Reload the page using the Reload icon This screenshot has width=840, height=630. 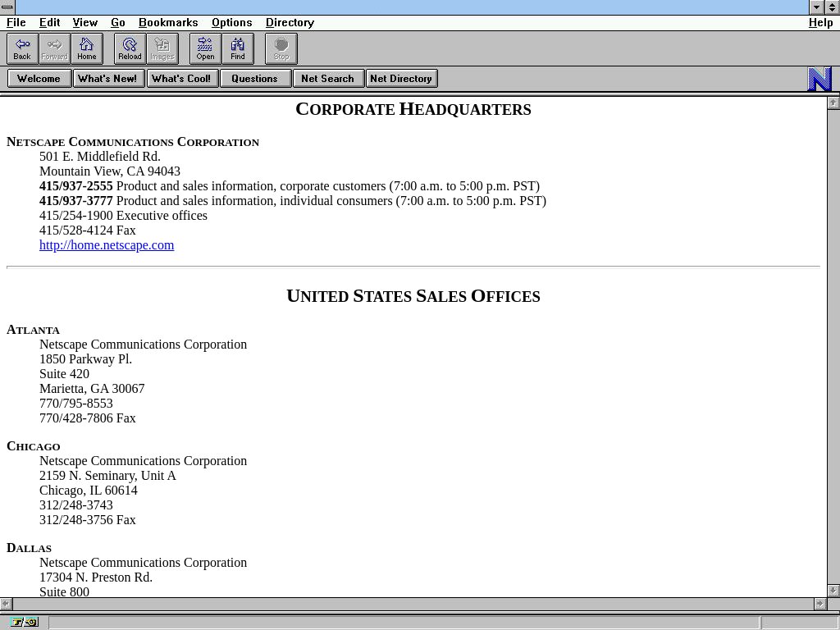point(129,48)
